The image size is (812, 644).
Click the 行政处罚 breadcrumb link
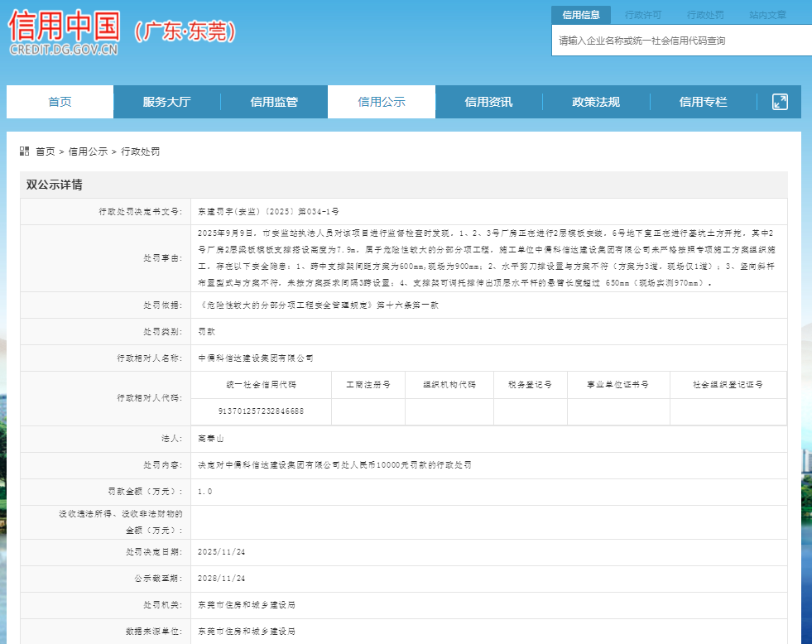point(141,151)
